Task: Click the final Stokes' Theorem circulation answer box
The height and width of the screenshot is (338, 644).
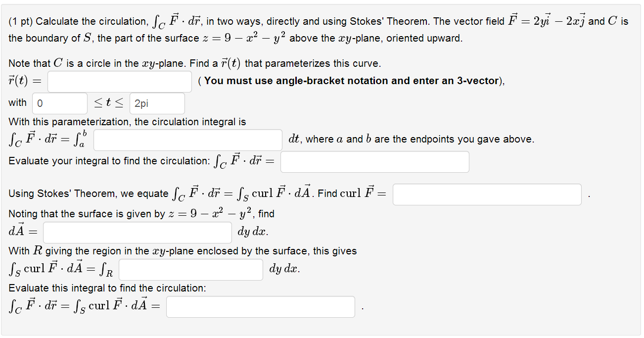Action: [x=261, y=306]
